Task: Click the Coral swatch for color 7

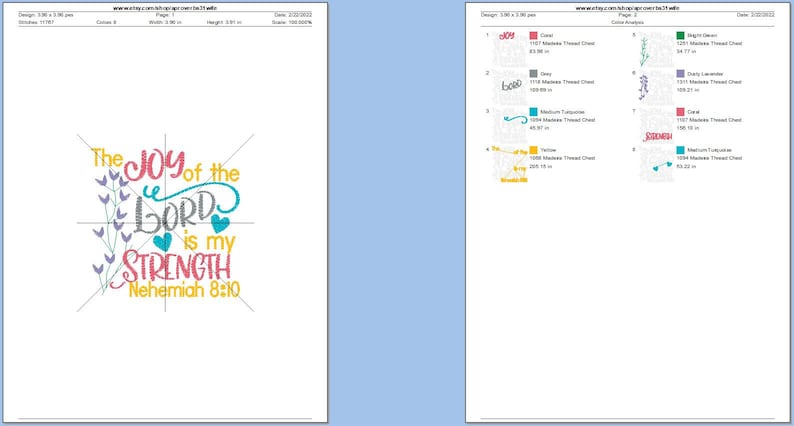Action: click(681, 111)
